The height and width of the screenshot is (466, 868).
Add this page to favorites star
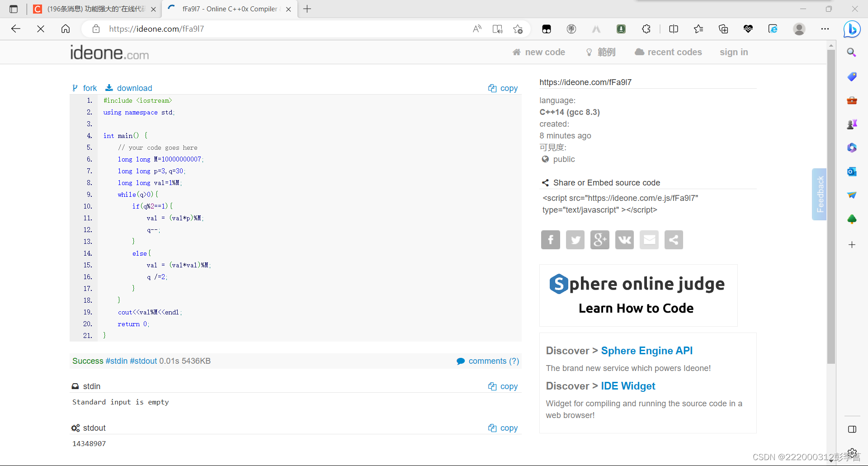[x=518, y=29]
